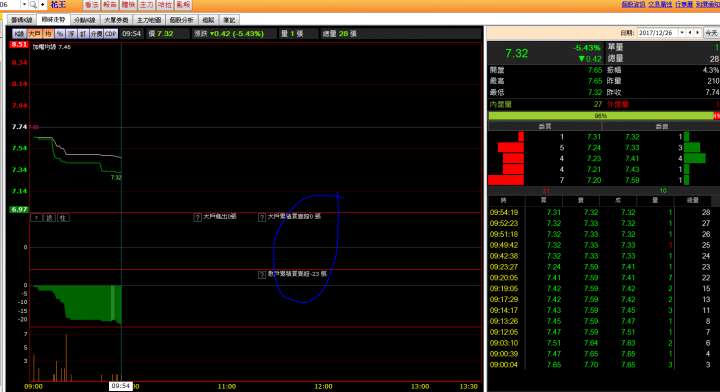Image resolution: width=720 pixels, height=392 pixels.
Task: Click the small ? button left of 線
Action: coord(36,218)
